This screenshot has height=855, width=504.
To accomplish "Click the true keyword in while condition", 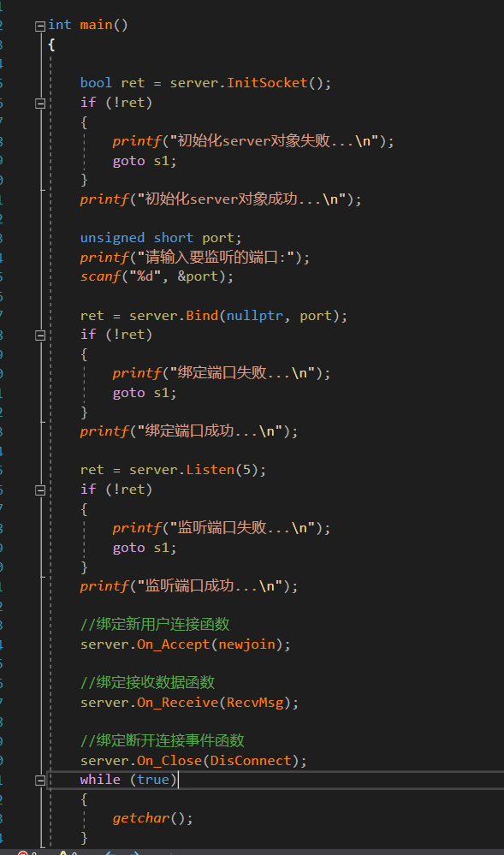I will pos(152,780).
